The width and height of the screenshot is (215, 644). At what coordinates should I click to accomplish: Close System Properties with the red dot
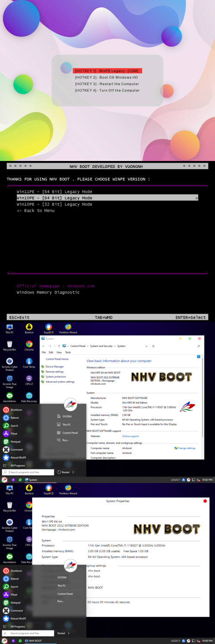point(205,501)
